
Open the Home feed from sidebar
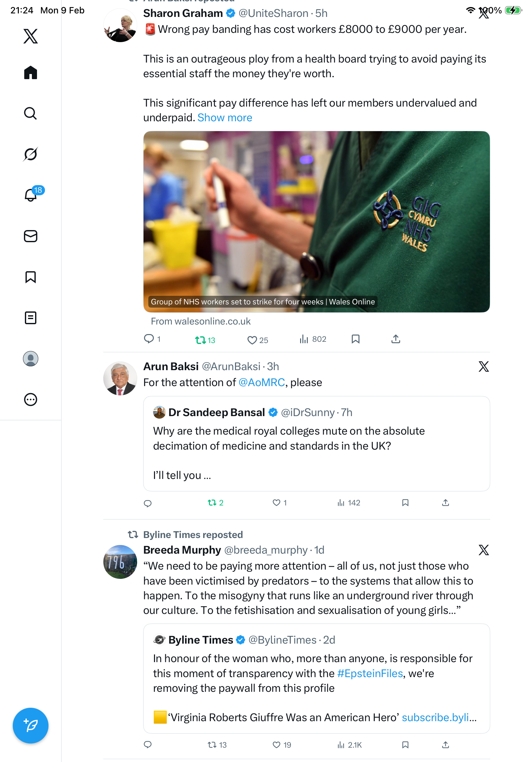tap(31, 72)
